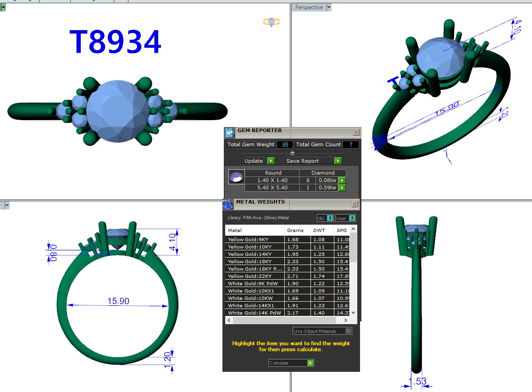The height and width of the screenshot is (392, 532).
Task: Close the Metal Weights panel
Action: (355, 204)
